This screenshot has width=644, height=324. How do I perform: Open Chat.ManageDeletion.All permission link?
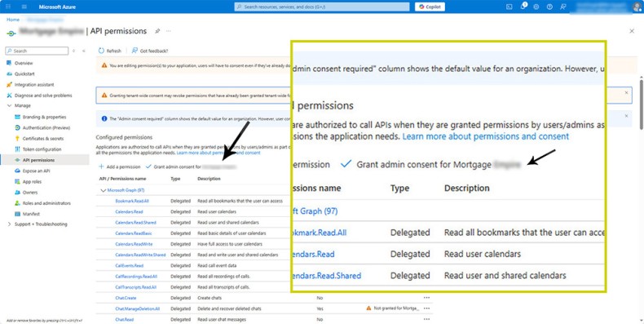[138, 308]
